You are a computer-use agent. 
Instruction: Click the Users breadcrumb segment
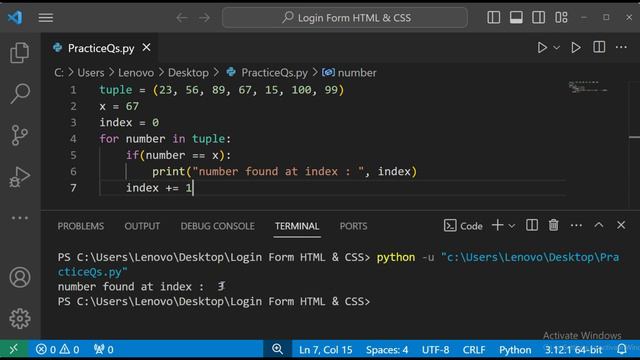(x=91, y=73)
